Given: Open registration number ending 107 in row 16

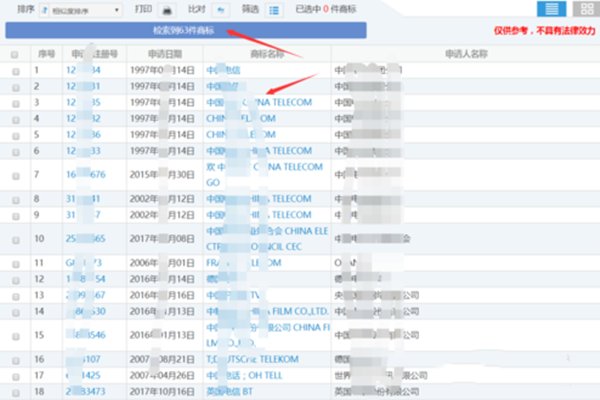Looking at the screenshot, I should click(83, 359).
